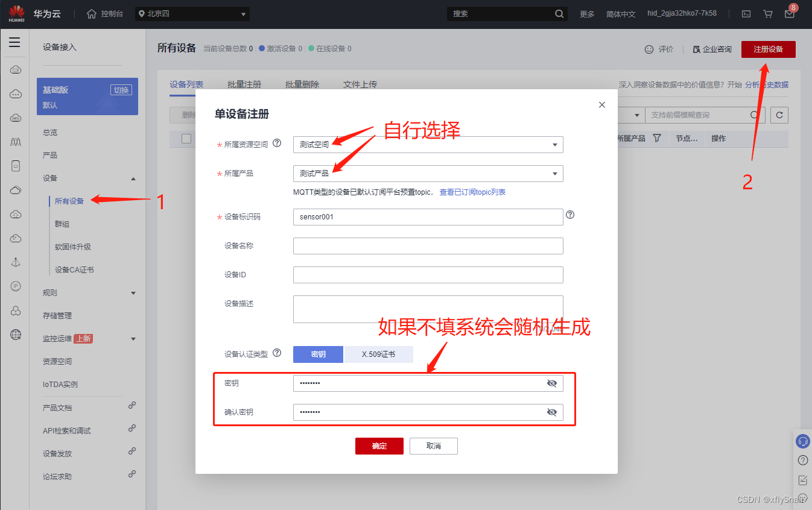Toggle password visibility for 密钥 field
812x510 pixels.
(551, 383)
